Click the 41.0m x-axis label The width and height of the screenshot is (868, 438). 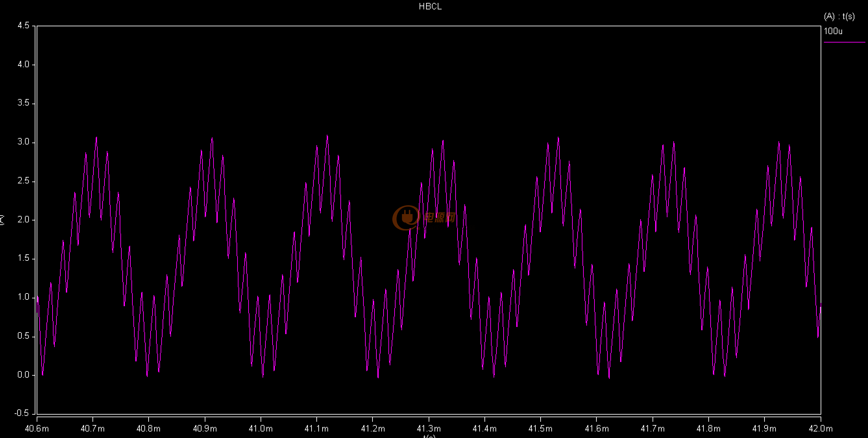[x=261, y=429]
